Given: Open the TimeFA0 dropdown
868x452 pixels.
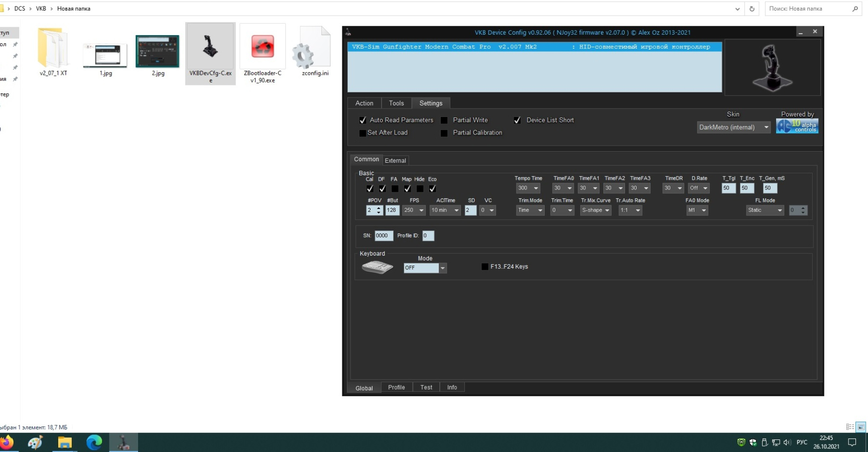Looking at the screenshot, I should (563, 188).
